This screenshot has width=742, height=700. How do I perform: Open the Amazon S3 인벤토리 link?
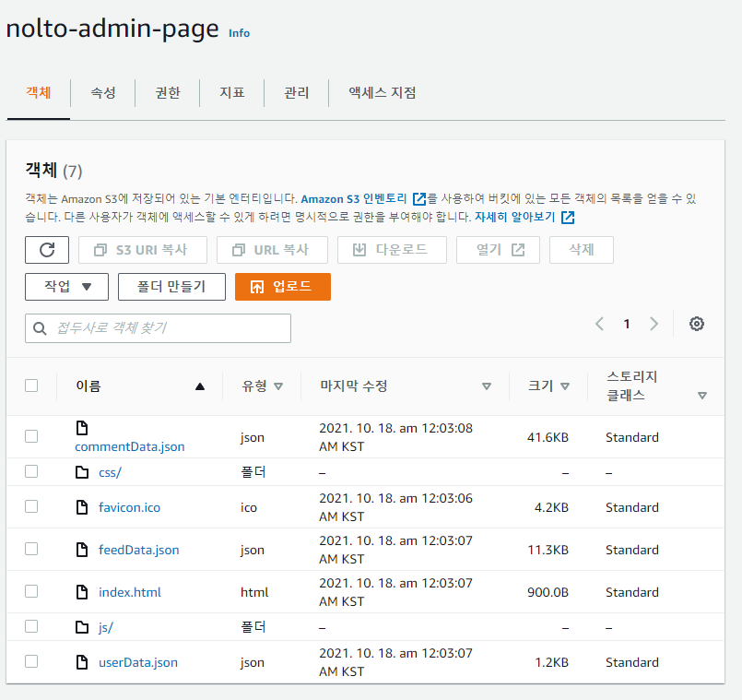tap(356, 198)
